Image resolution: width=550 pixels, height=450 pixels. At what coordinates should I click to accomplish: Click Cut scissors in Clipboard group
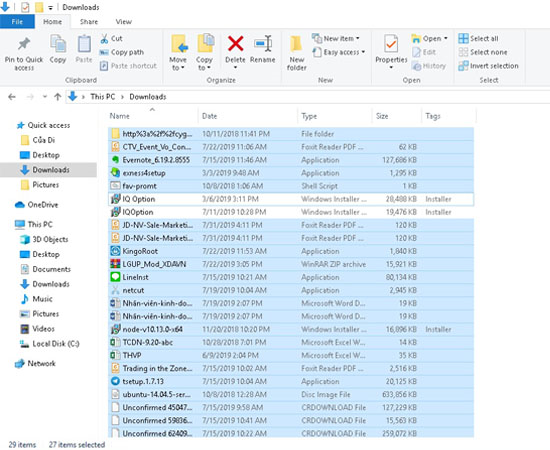pyautogui.click(x=104, y=39)
